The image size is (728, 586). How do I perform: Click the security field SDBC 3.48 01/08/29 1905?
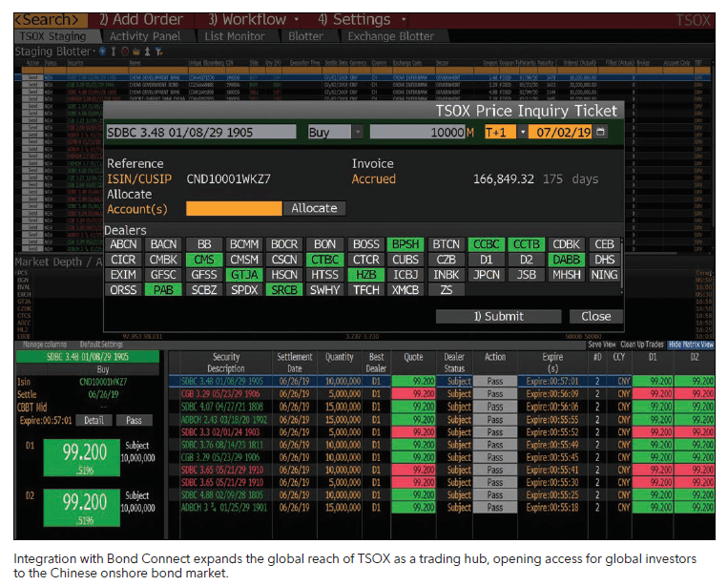201,132
